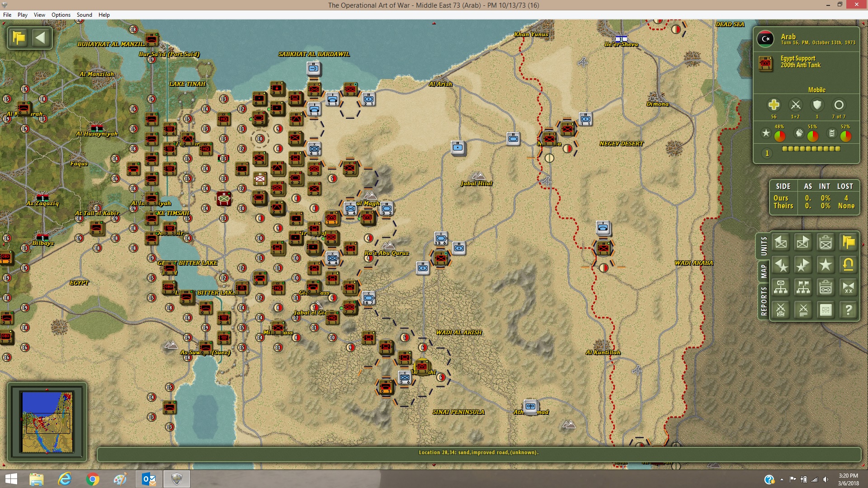
Task: Click the unit near Be'er Sheva on map
Action: click(x=621, y=39)
